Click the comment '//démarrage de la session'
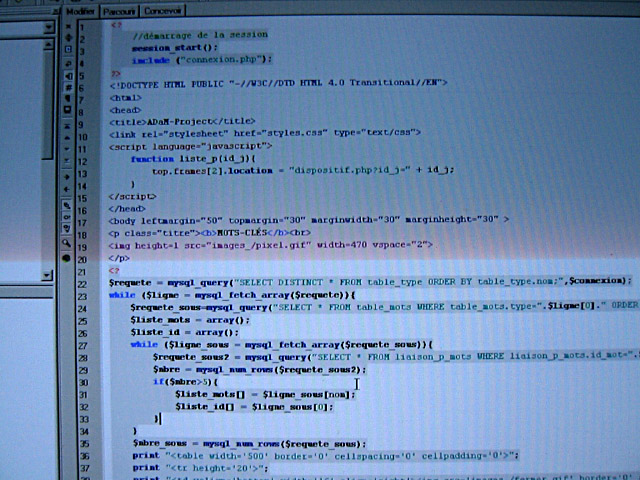 [x=200, y=35]
